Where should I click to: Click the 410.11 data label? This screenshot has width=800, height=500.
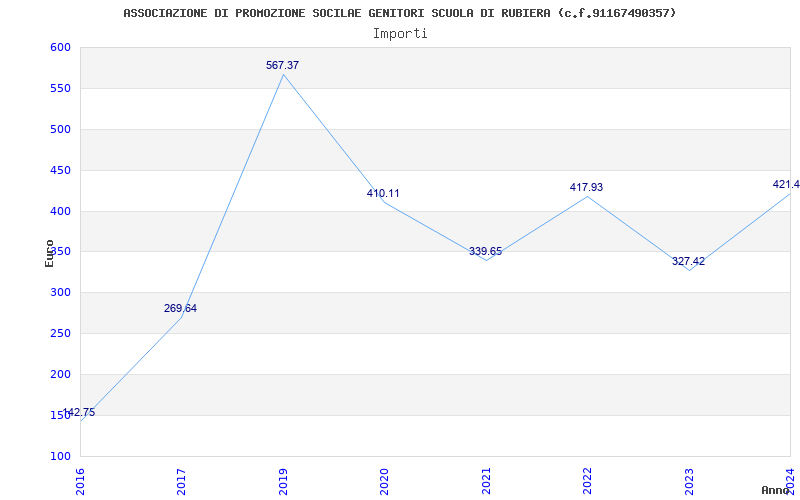point(383,193)
